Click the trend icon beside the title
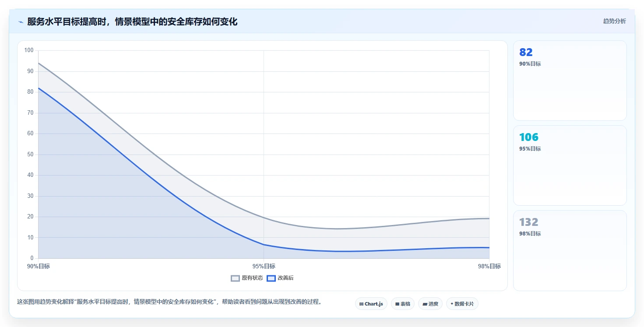 coord(21,22)
